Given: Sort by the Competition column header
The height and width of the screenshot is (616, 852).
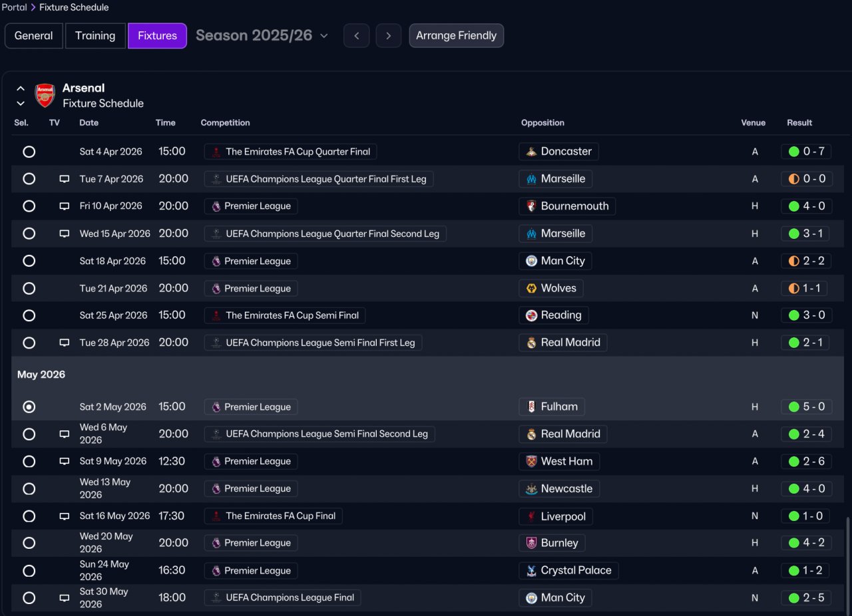Looking at the screenshot, I should 226,122.
